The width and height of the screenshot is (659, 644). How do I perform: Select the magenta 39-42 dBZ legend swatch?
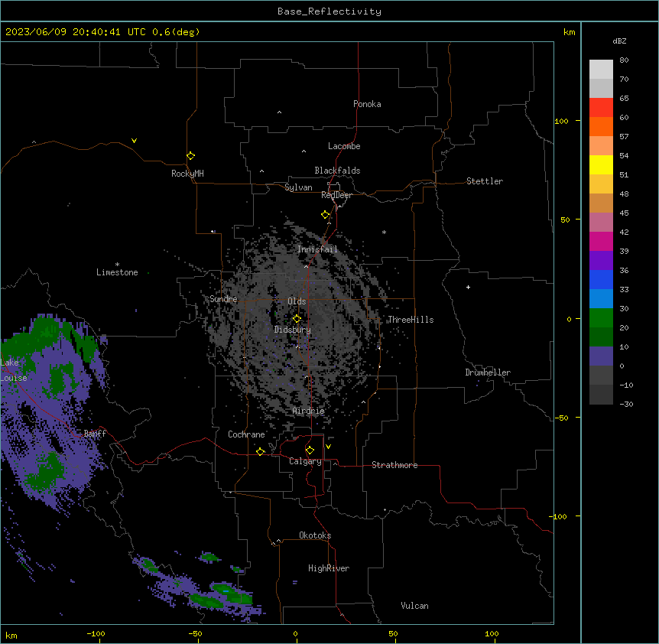pos(601,241)
